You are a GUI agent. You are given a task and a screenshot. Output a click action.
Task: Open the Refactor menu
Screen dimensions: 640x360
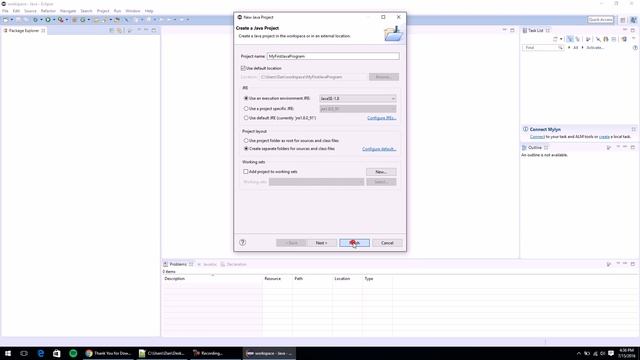pyautogui.click(x=48, y=11)
